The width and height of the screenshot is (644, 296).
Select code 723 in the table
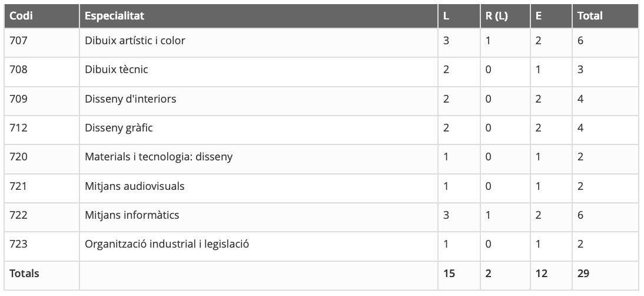pos(18,244)
